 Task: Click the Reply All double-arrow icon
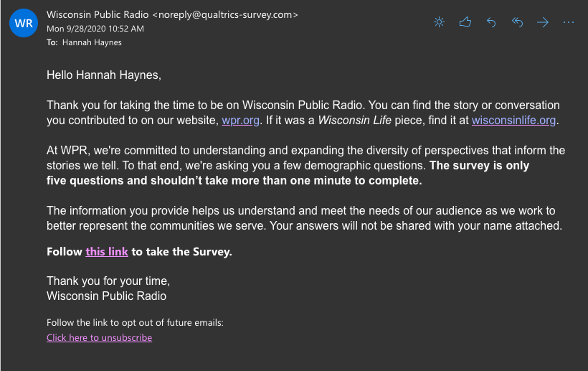click(x=517, y=22)
